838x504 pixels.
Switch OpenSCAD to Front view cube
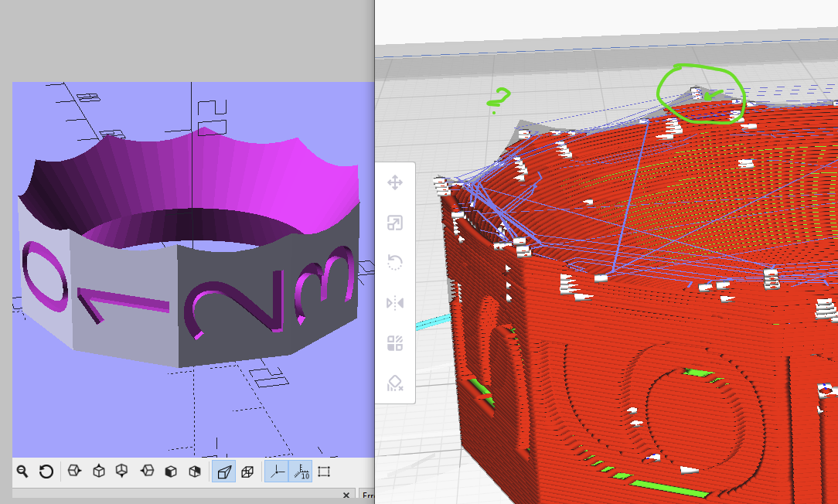(171, 472)
